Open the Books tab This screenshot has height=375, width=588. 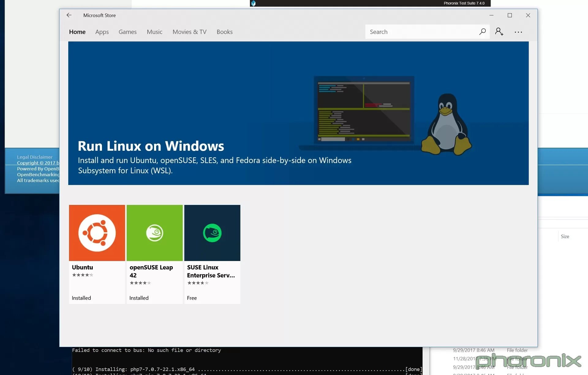click(224, 32)
